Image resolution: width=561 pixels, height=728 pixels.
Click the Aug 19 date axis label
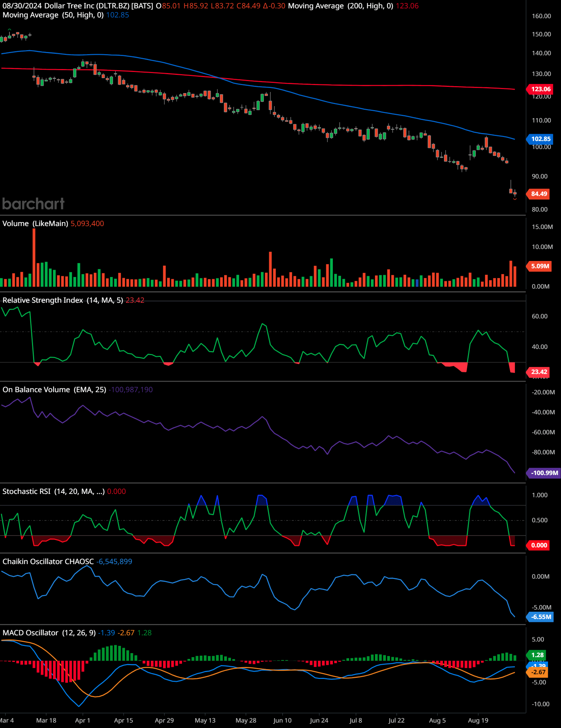[x=478, y=720]
